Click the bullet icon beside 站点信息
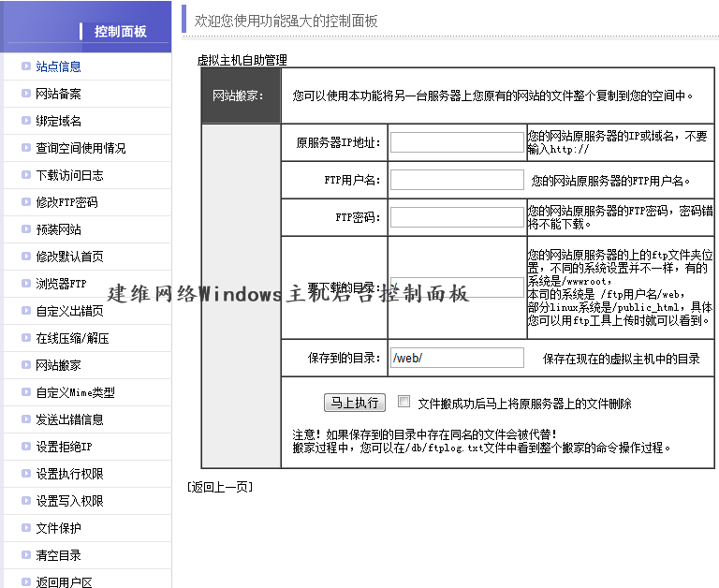The width and height of the screenshot is (719, 588). 26,66
